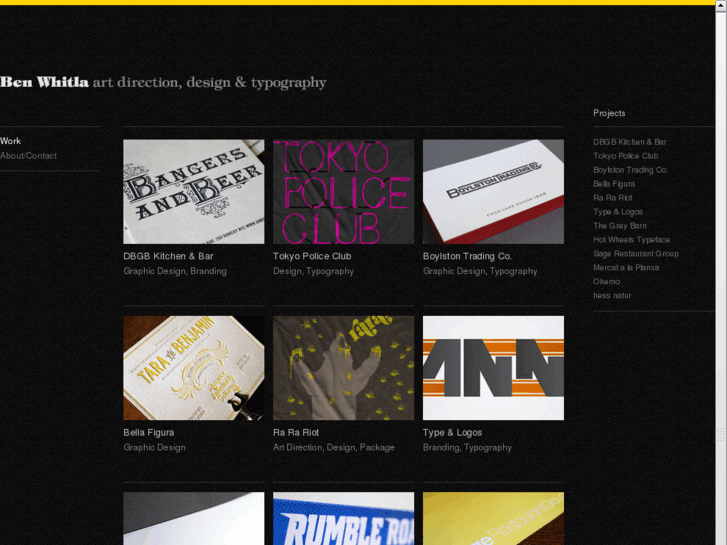Open DBGB Kitchen & Bar title link

pyautogui.click(x=168, y=256)
